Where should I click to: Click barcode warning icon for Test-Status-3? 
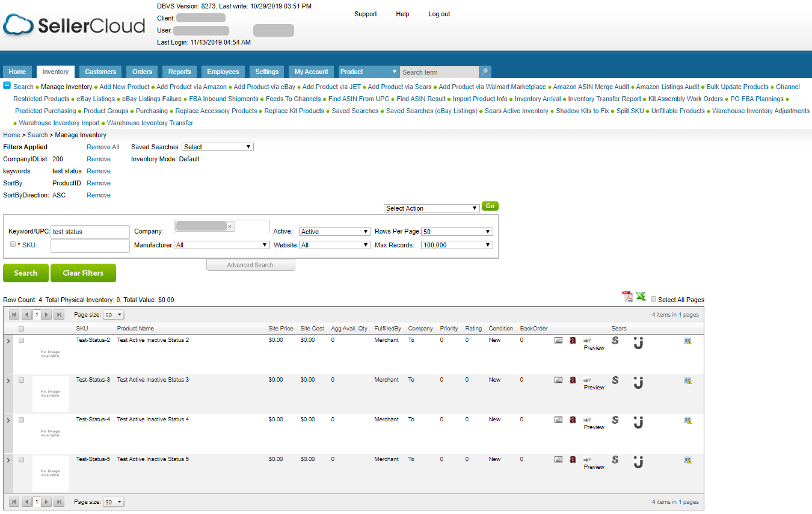pyautogui.click(x=687, y=380)
